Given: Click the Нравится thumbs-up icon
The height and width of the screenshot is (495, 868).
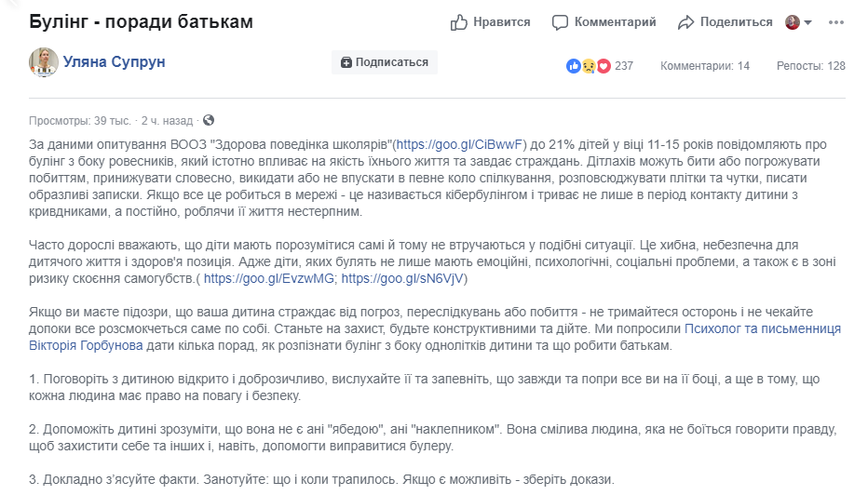Looking at the screenshot, I should point(459,22).
